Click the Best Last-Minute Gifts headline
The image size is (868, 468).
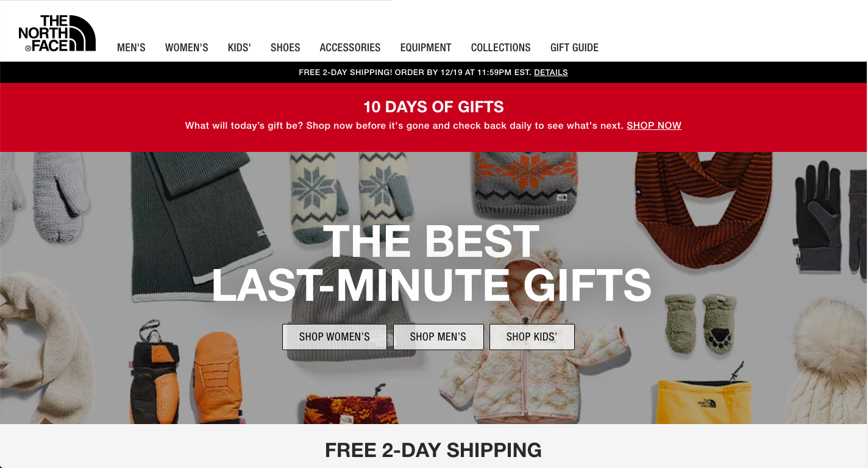[x=432, y=264]
